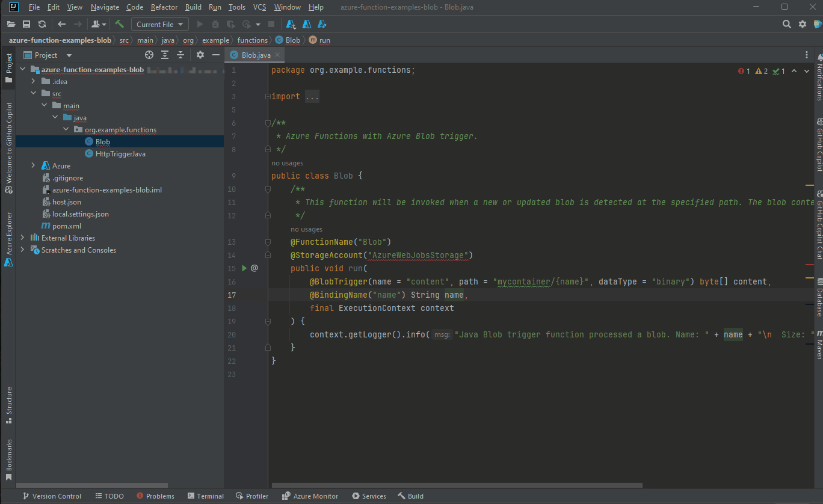Open the Navigate menu

(x=105, y=7)
